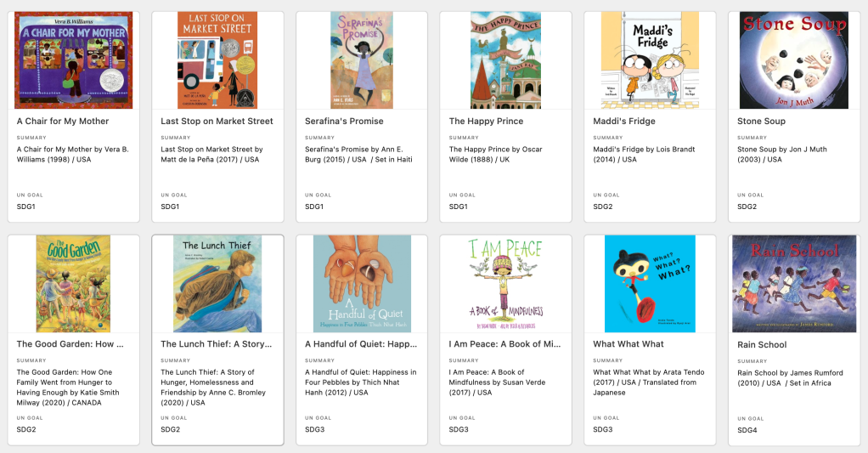Select the What What What title
Viewport: 868px width, 453px height.
point(628,344)
